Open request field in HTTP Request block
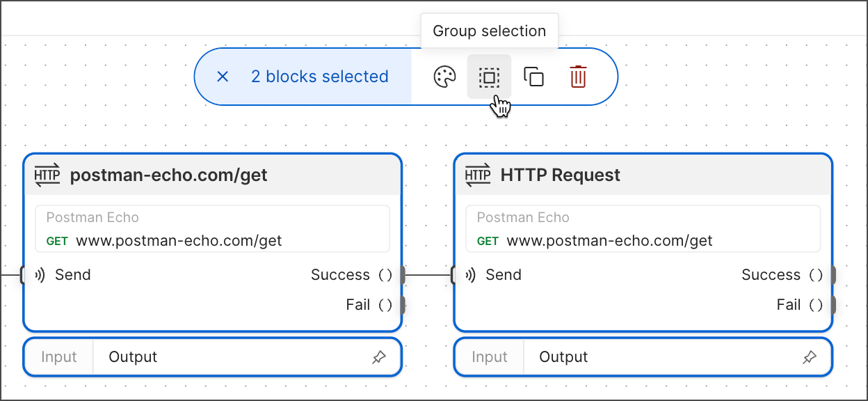This screenshot has height=401, width=868. pyautogui.click(x=643, y=229)
